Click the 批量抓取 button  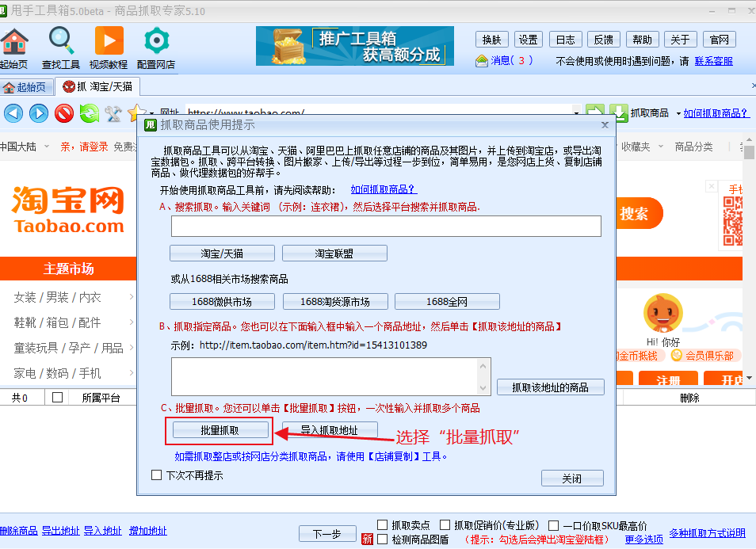(x=220, y=430)
